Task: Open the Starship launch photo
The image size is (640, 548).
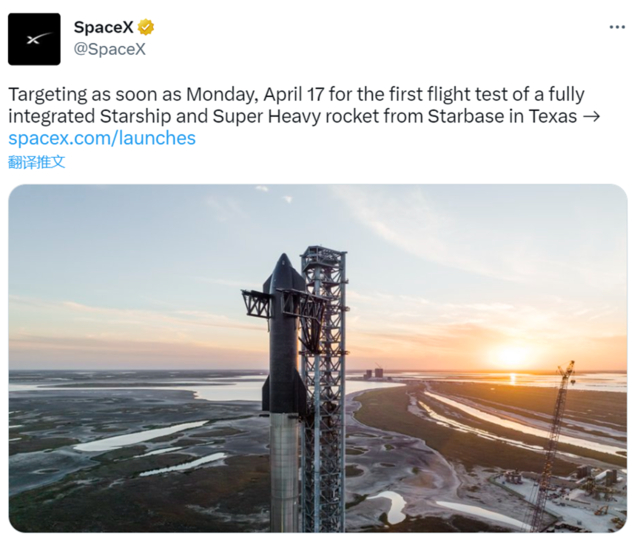Action: coord(318,358)
